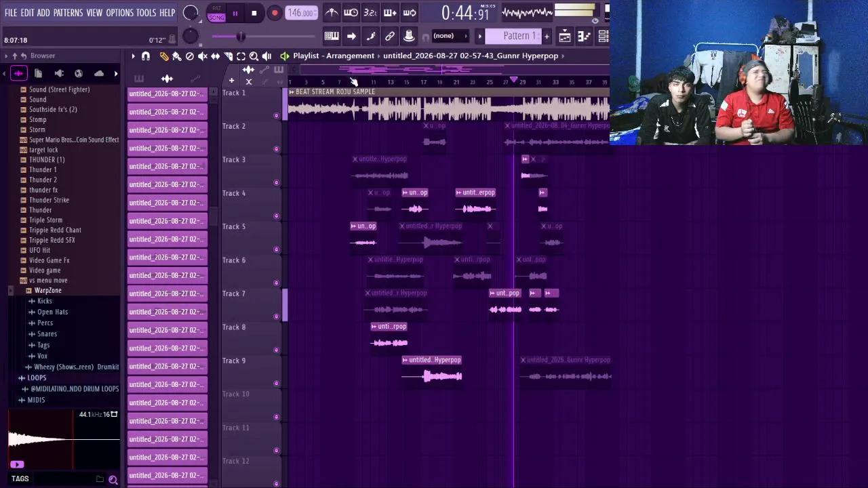
Task: Select the Playback speaker tool
Action: (267, 56)
